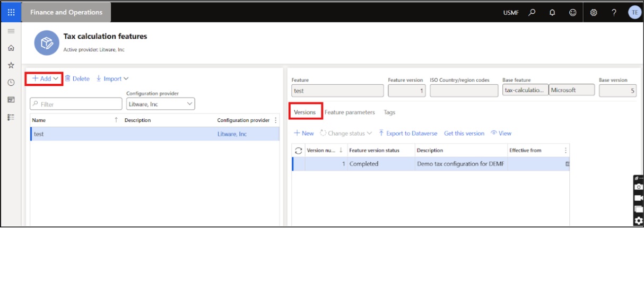Select the test row in features list

tap(155, 134)
